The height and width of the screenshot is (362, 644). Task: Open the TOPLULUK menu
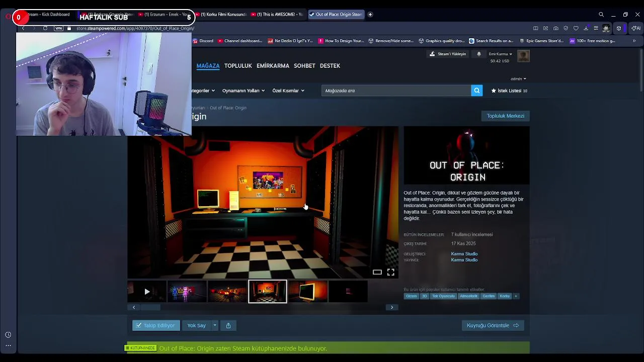click(238, 66)
